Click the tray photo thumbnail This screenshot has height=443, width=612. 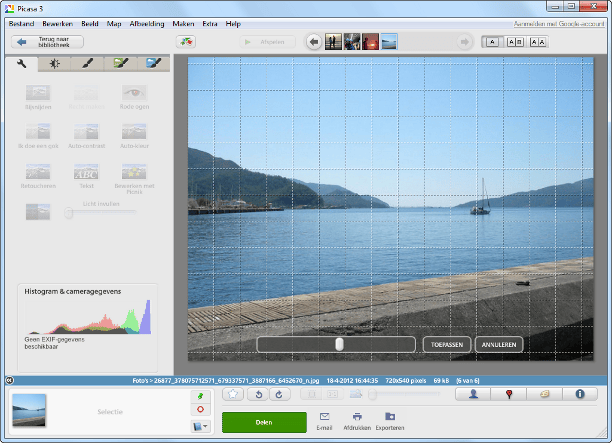[x=29, y=410]
